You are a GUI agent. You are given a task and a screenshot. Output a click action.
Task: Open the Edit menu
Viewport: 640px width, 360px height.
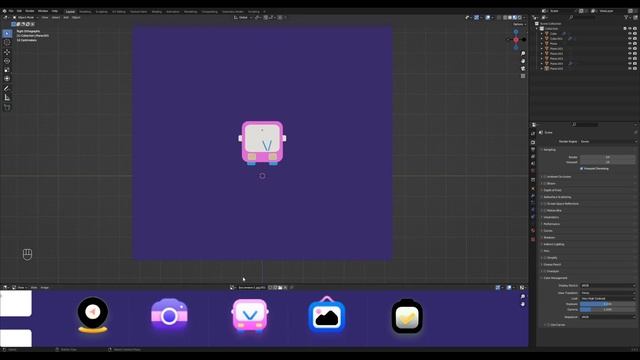tap(19, 11)
